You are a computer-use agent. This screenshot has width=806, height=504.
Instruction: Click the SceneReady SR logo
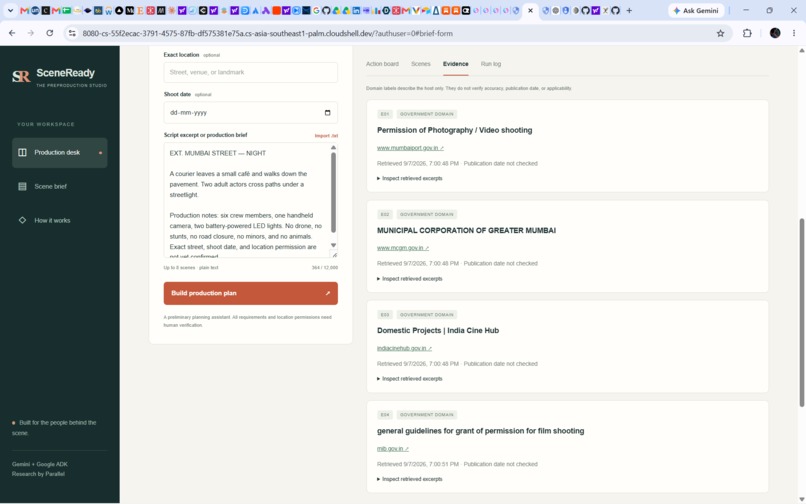coord(21,77)
